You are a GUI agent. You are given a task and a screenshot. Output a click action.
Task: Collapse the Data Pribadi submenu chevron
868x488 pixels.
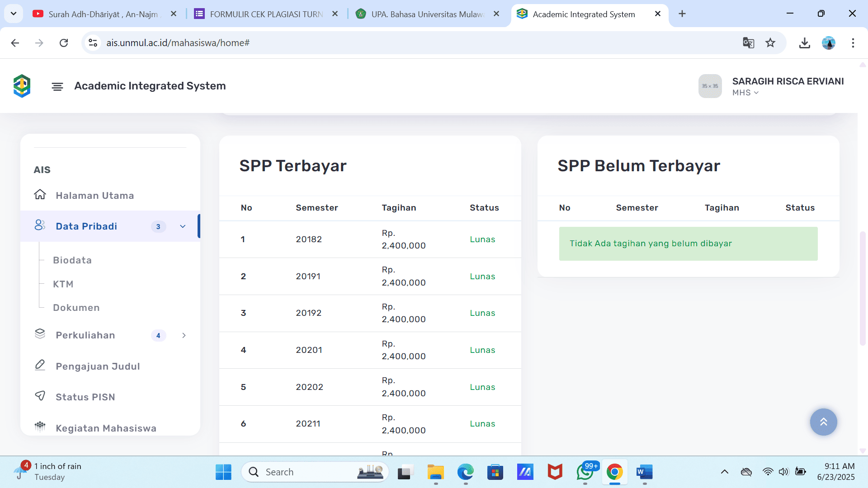point(183,226)
